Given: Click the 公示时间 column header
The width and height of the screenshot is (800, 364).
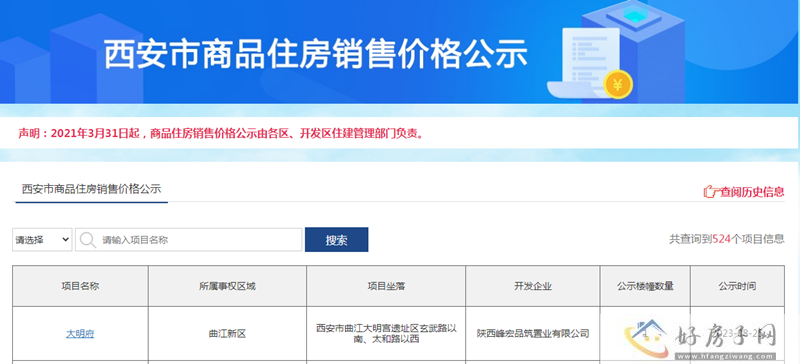Looking at the screenshot, I should [737, 286].
